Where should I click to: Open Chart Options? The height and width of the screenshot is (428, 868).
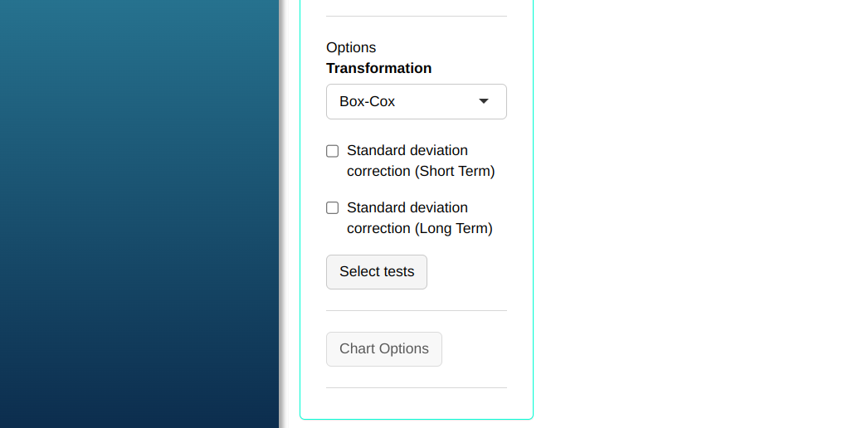(383, 349)
